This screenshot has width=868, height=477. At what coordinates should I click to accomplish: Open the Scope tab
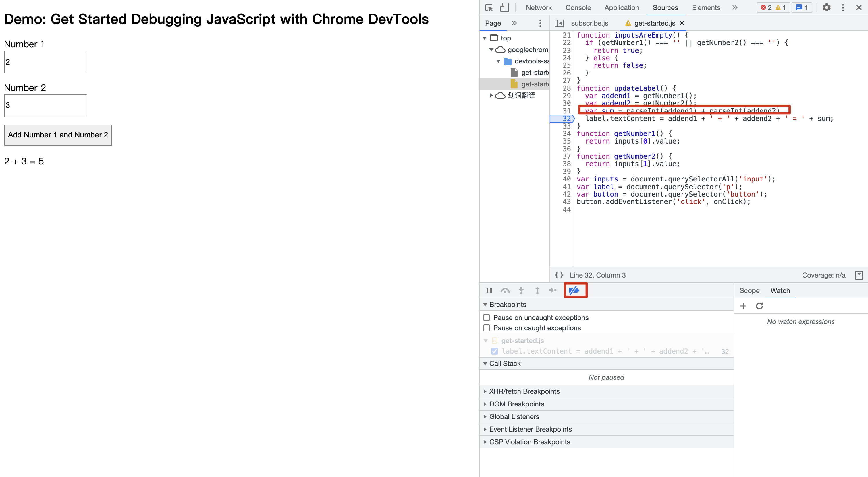coord(749,290)
